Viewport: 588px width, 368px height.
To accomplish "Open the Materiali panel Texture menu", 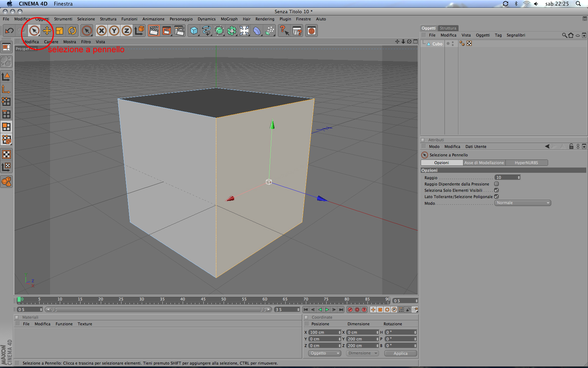I will point(85,324).
